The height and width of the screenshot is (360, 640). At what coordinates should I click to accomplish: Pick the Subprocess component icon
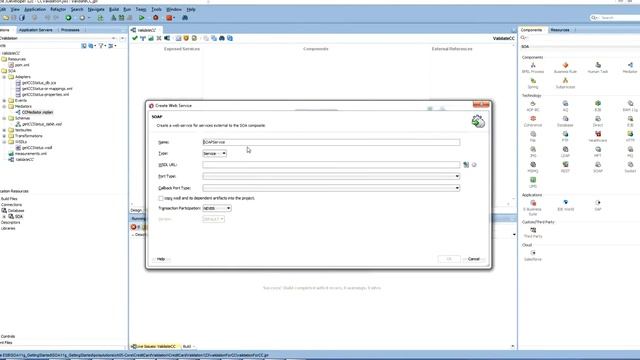(x=565, y=81)
